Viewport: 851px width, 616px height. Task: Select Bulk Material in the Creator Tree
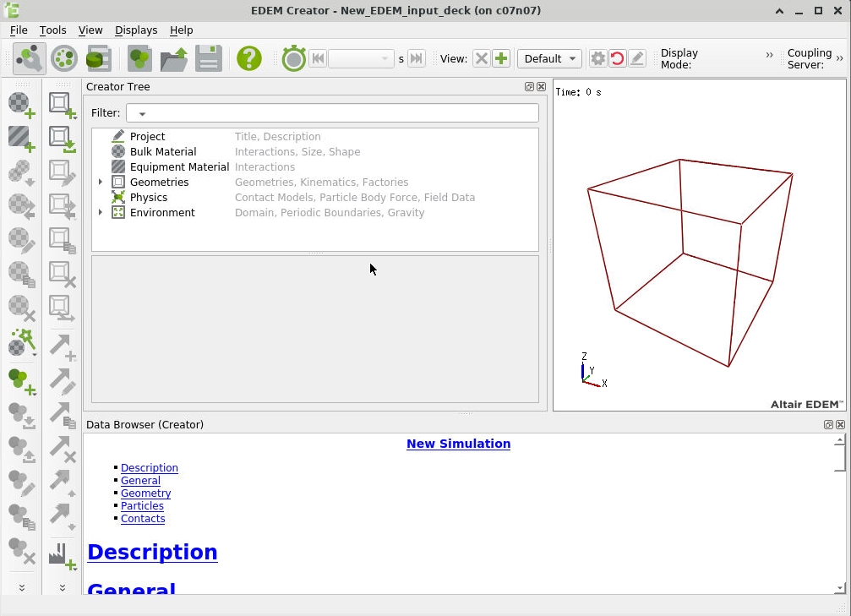tap(163, 151)
